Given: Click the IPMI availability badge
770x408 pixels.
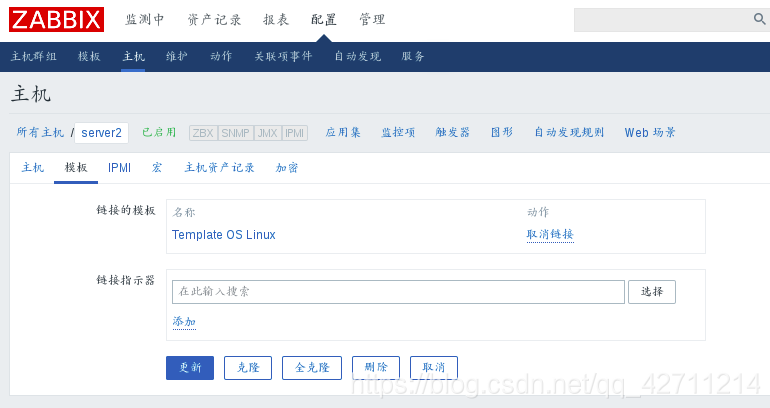Looking at the screenshot, I should (x=295, y=133).
